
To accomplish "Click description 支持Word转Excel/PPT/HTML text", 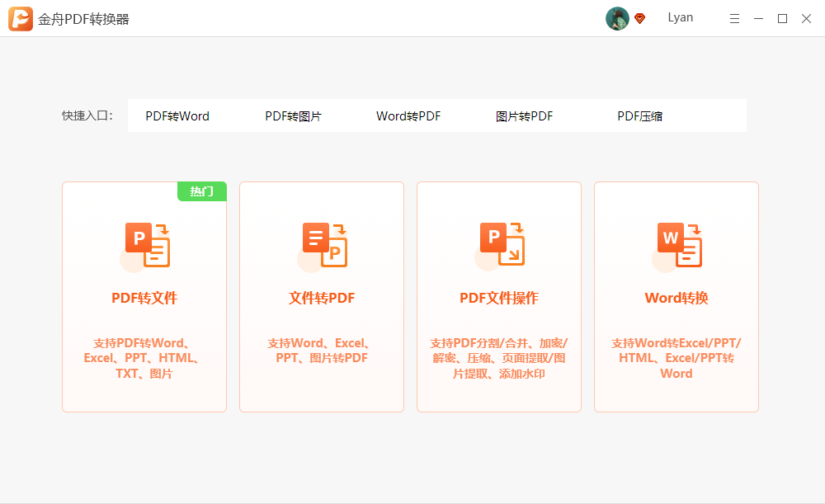I will tap(676, 358).
